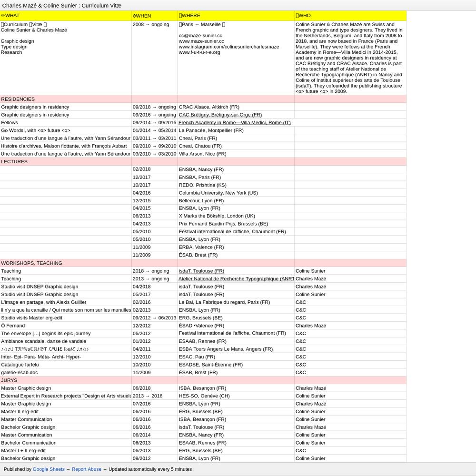
Task: Click the 'ERBA, Valence (FR)' cell
Action: point(236,247)
